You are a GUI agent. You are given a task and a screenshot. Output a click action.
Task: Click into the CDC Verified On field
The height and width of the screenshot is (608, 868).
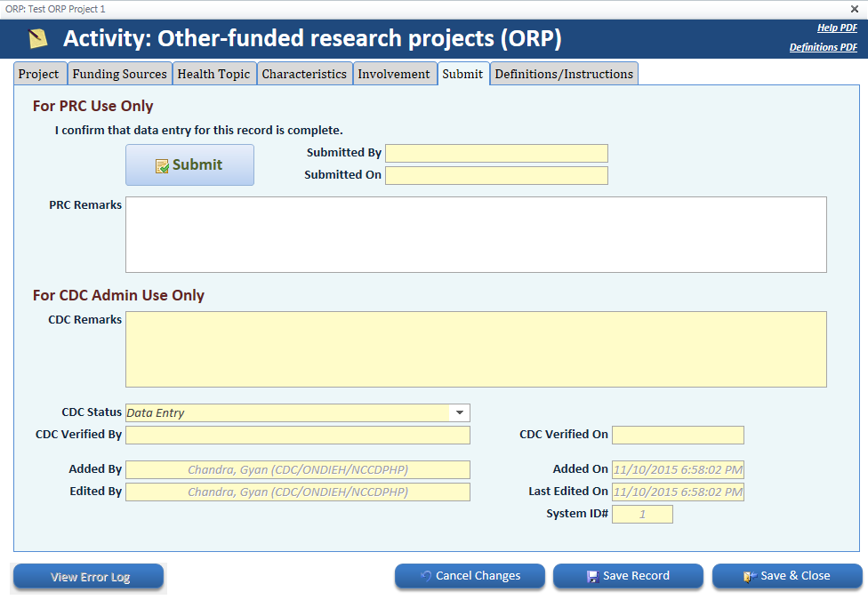pyautogui.click(x=678, y=435)
